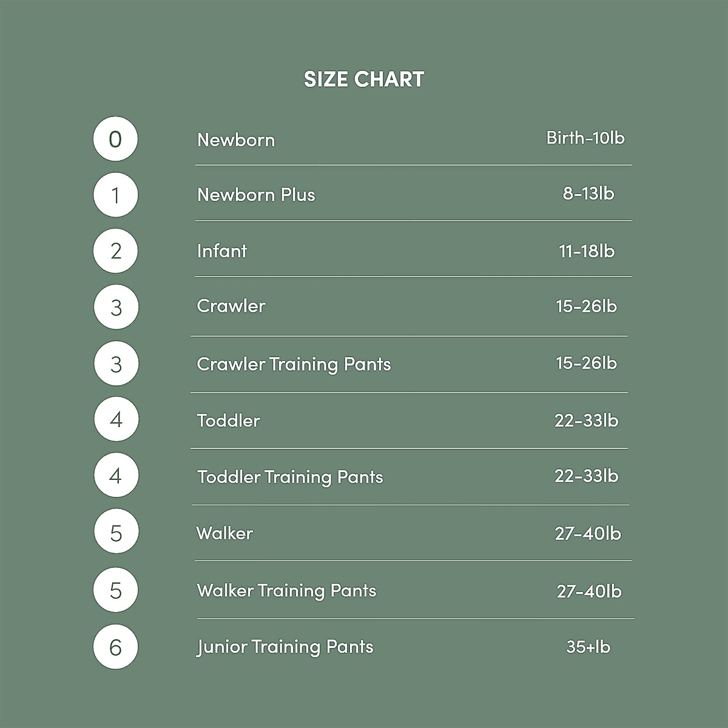Select size 5 circle beside the Walker row
The width and height of the screenshot is (728, 728).
point(116,533)
